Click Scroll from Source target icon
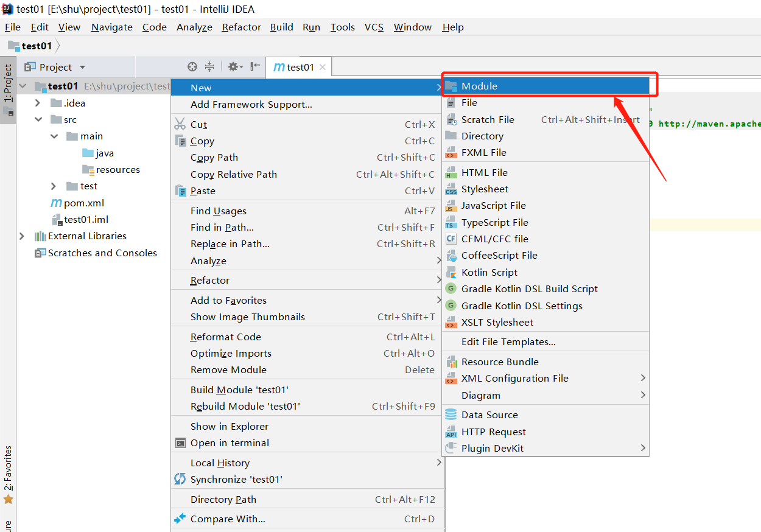 [x=192, y=67]
